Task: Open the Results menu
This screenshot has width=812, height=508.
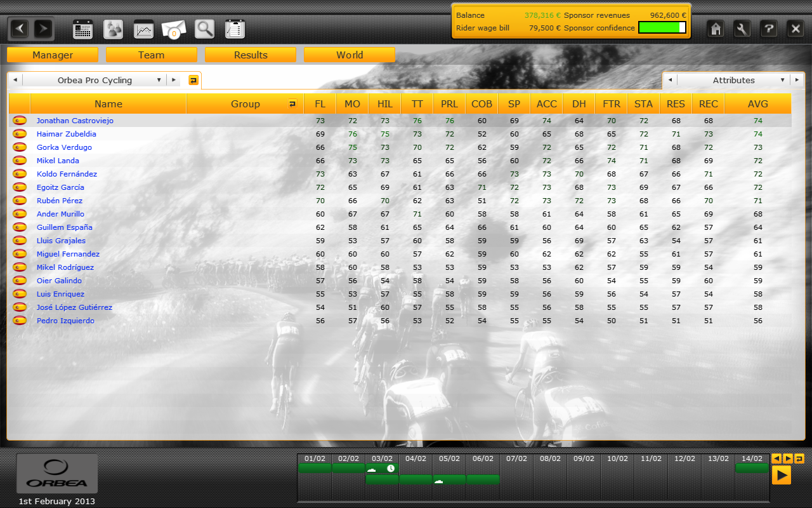Action: coord(251,55)
